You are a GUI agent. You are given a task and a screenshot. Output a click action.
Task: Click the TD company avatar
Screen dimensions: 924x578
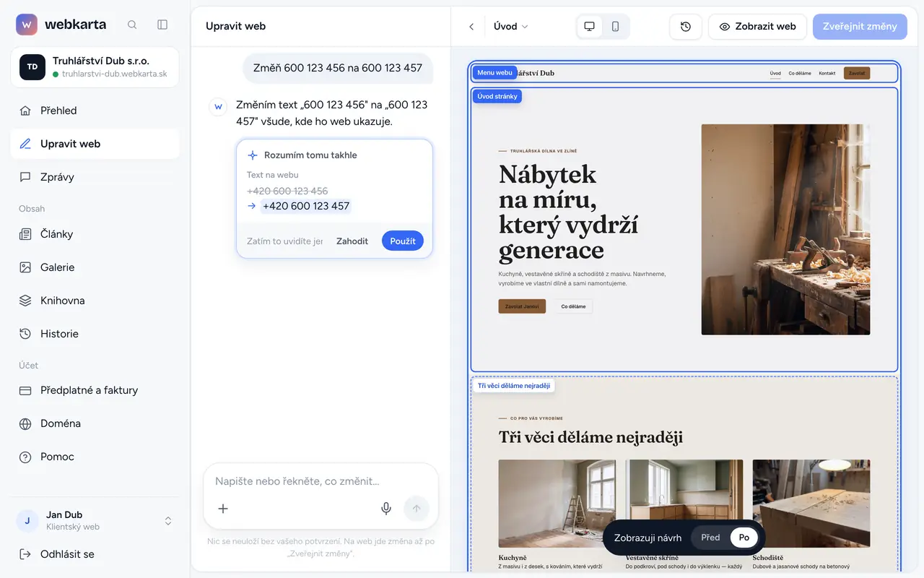(x=32, y=66)
